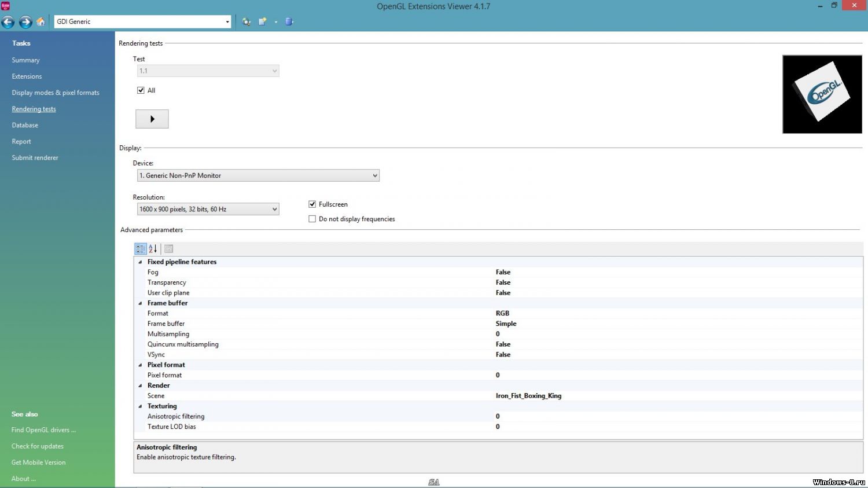868x488 pixels.
Task: Click the app icon in title bar
Action: [6, 6]
